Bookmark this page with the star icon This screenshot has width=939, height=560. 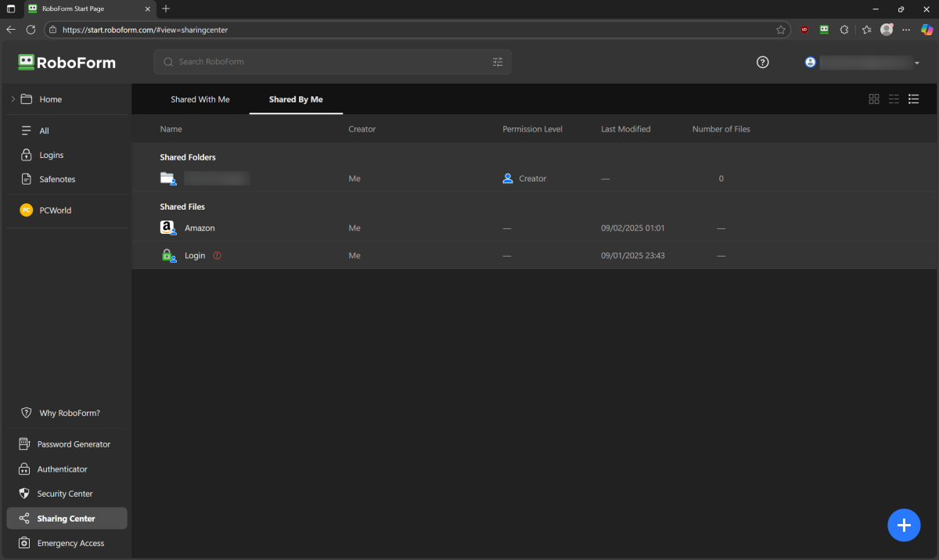(x=781, y=30)
